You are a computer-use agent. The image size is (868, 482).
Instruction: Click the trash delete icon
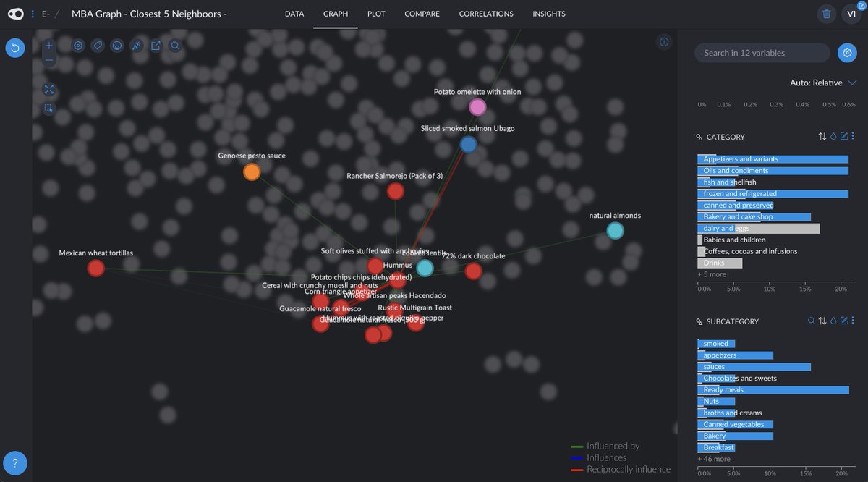[826, 14]
